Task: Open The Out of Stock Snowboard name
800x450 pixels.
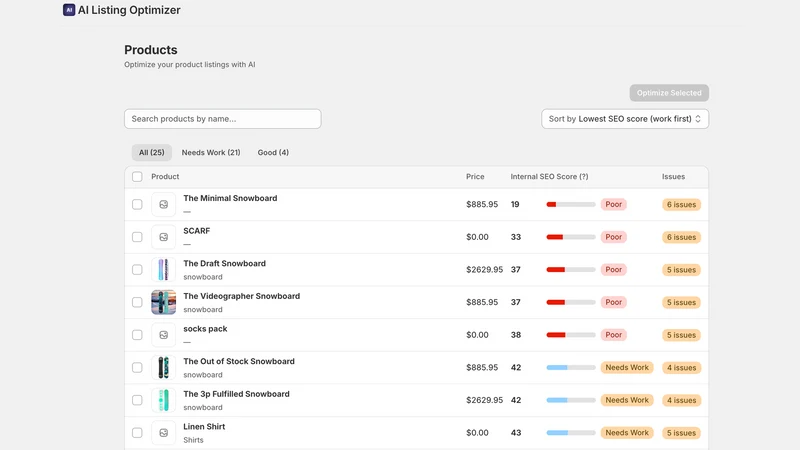Action: click(x=239, y=361)
